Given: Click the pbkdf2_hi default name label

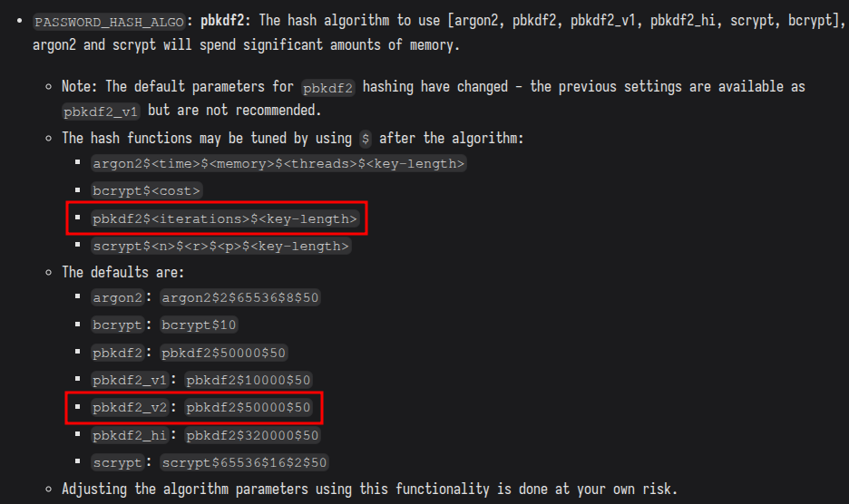Looking at the screenshot, I should (x=130, y=435).
